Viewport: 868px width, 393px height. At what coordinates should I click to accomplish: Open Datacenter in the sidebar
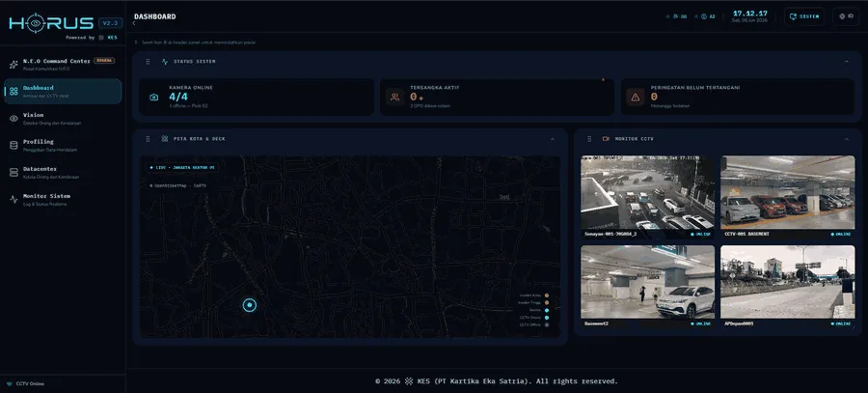[63, 173]
